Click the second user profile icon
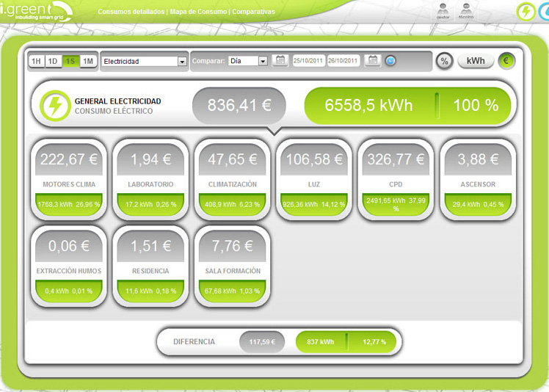This screenshot has height=392, width=549. (x=465, y=10)
